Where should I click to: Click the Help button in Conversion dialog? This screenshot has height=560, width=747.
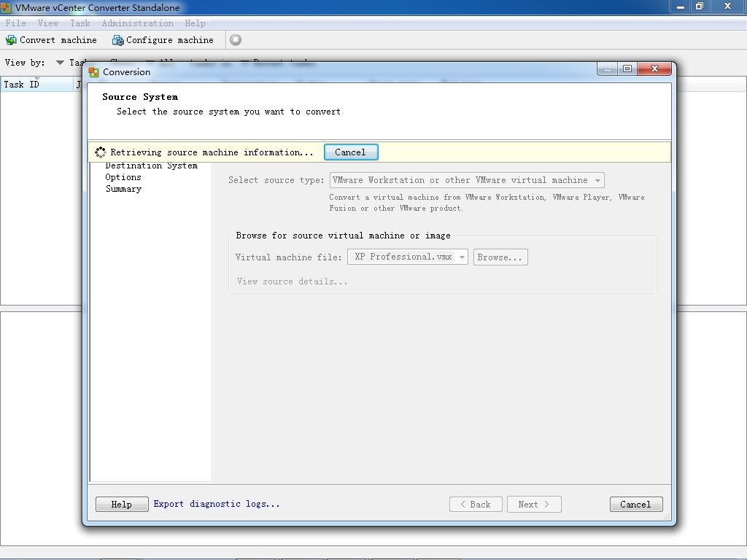coord(122,505)
